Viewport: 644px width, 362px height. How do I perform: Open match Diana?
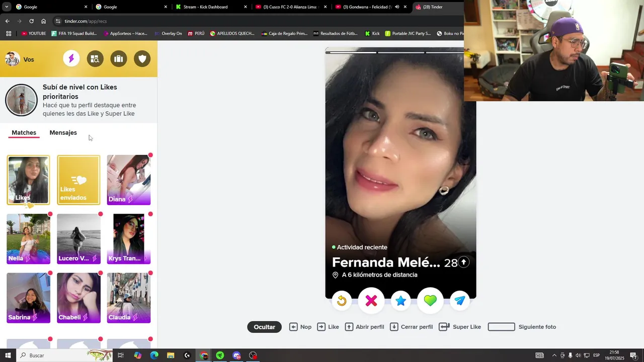pyautogui.click(x=129, y=180)
